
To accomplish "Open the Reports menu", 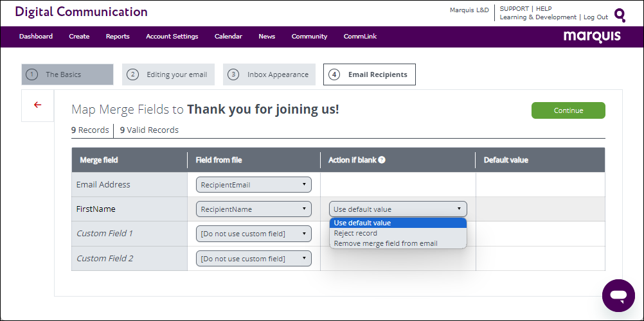I will pyautogui.click(x=118, y=37).
